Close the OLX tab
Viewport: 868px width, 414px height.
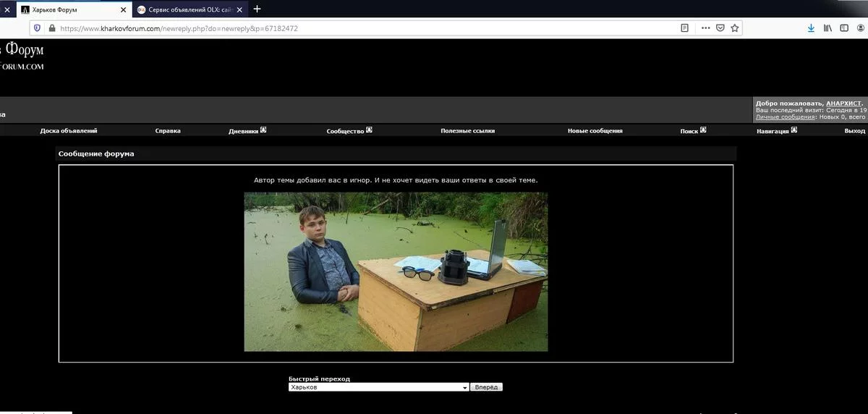point(239,9)
